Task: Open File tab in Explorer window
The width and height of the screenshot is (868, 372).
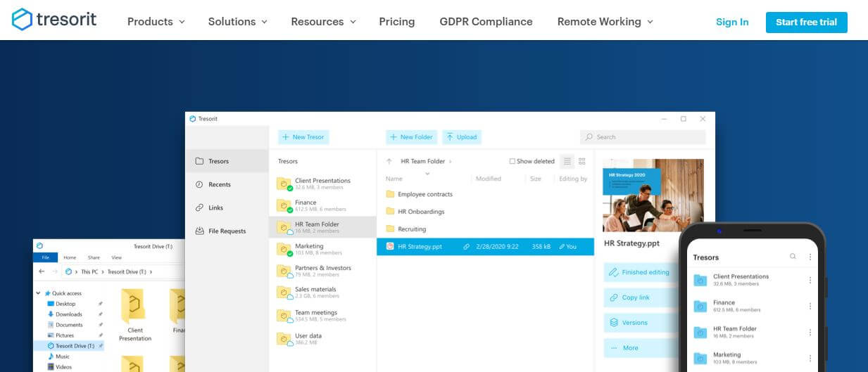Action: [45, 257]
